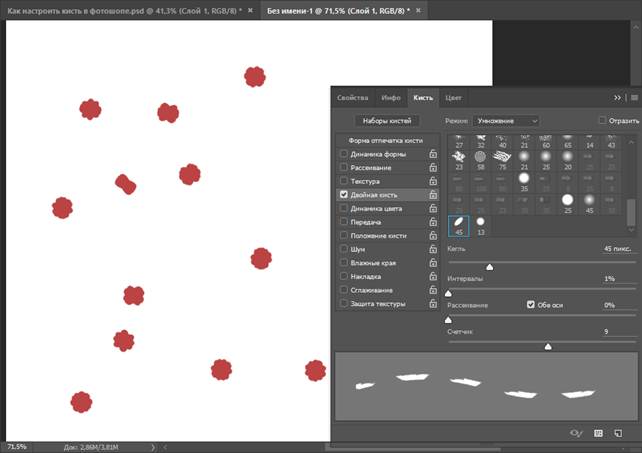The height and width of the screenshot is (453, 642).
Task: Check the Отразить checkbox
Action: pos(602,120)
